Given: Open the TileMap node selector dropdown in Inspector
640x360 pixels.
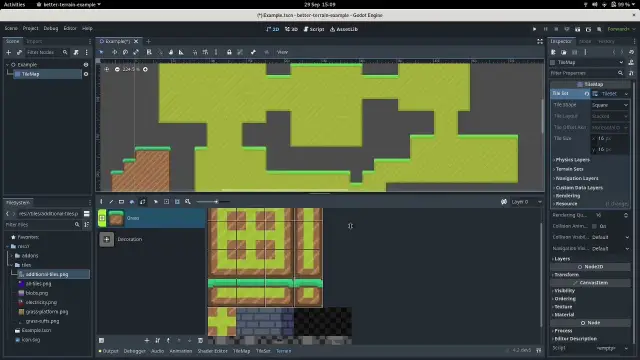Looking at the screenshot, I should coord(588,62).
